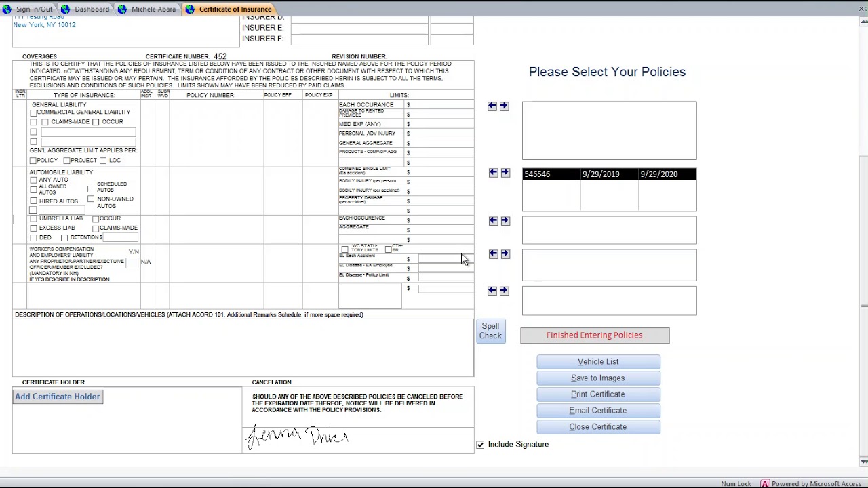Check the Hired Autos box
The width and height of the screenshot is (868, 488).
point(33,201)
